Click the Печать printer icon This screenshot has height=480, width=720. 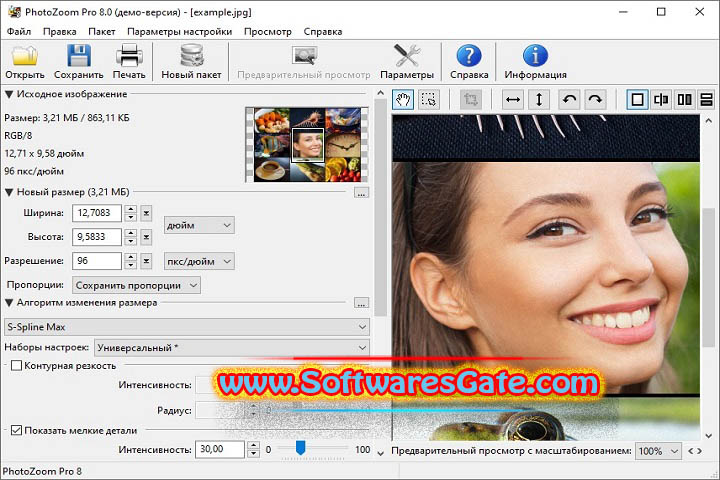129,56
